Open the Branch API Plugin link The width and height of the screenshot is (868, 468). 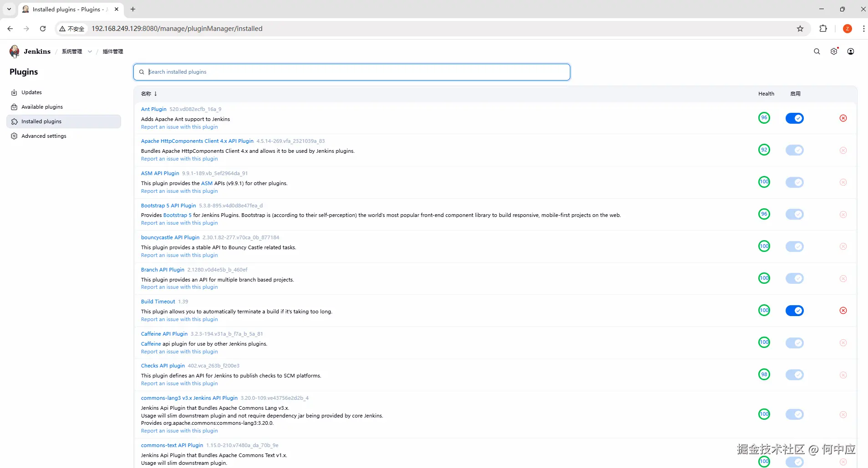click(x=162, y=270)
